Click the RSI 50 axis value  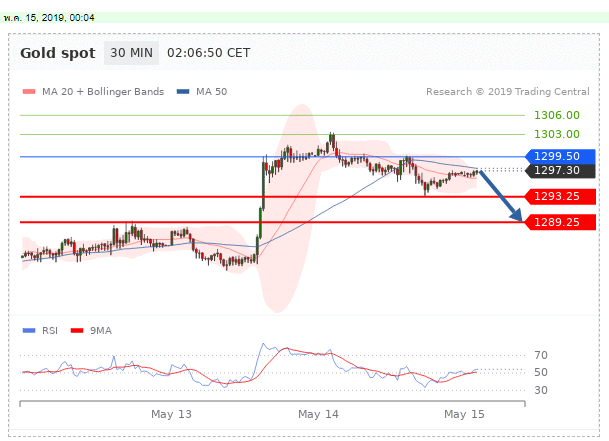point(541,372)
